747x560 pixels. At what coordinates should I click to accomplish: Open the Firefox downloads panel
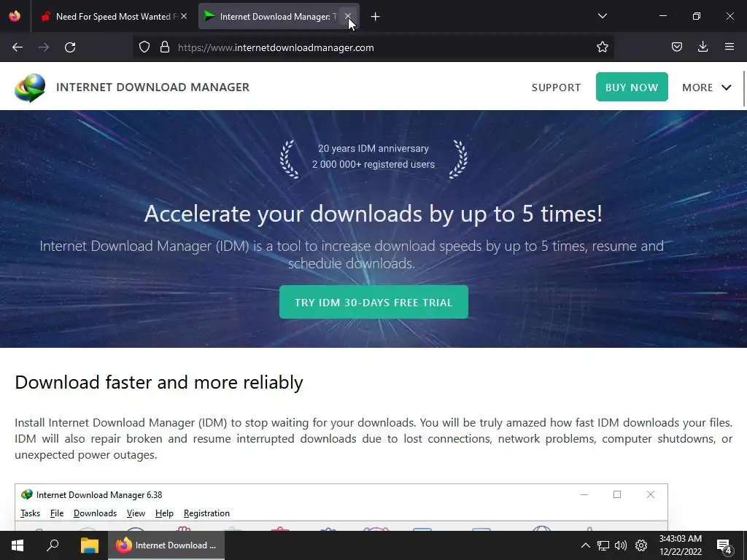point(703,47)
